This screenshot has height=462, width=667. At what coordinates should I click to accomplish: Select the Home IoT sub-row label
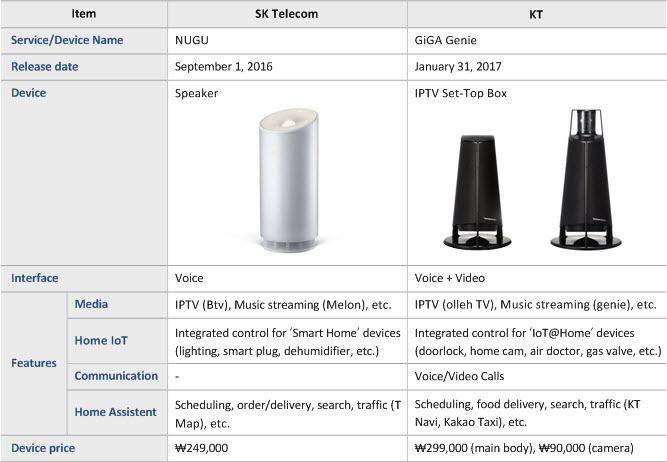[x=101, y=340]
